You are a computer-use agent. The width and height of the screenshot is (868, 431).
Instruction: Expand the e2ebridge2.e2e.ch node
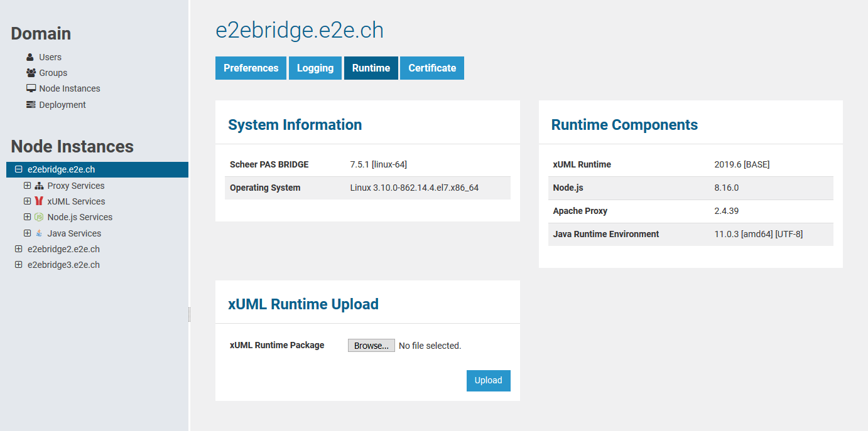[18, 249]
